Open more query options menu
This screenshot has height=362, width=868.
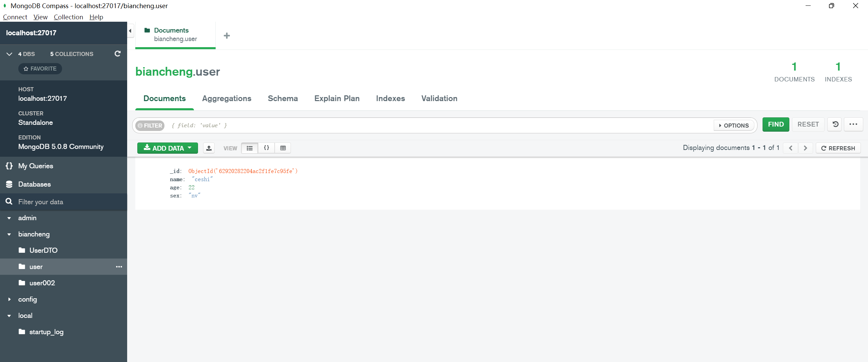(853, 125)
